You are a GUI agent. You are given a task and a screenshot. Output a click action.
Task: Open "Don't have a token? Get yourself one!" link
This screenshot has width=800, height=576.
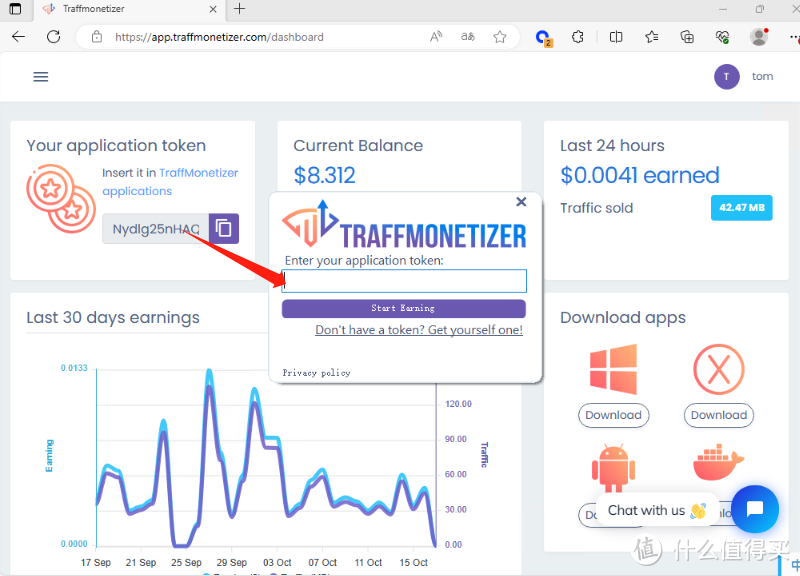point(418,330)
